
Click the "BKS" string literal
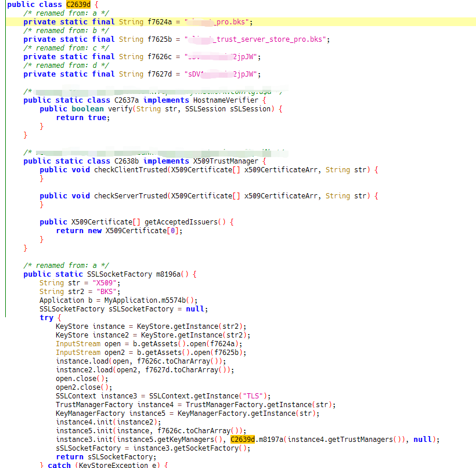(107, 292)
